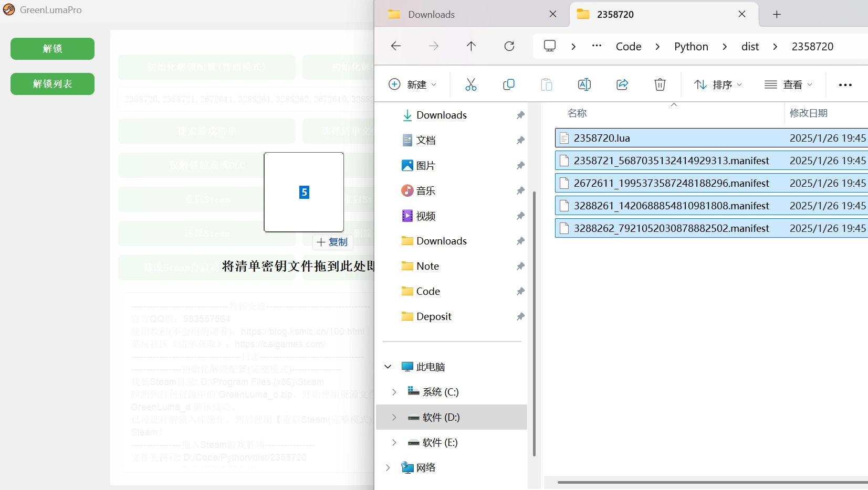Open the 查看 view dropdown

tap(788, 84)
